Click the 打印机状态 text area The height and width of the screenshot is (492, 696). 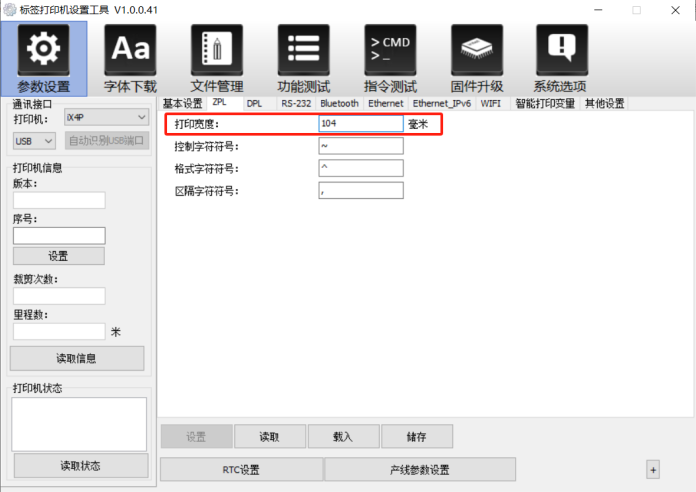79,424
